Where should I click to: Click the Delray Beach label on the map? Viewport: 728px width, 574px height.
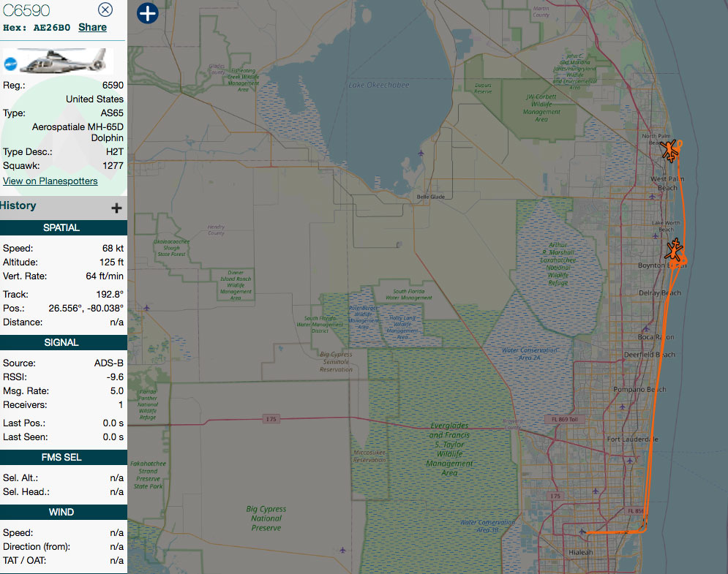tap(660, 292)
